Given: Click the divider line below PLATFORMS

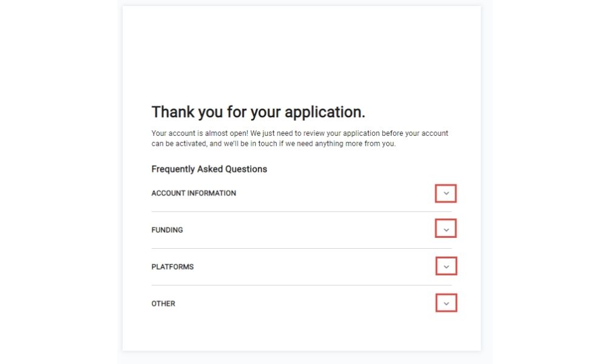Looking at the screenshot, I should coord(301,285).
